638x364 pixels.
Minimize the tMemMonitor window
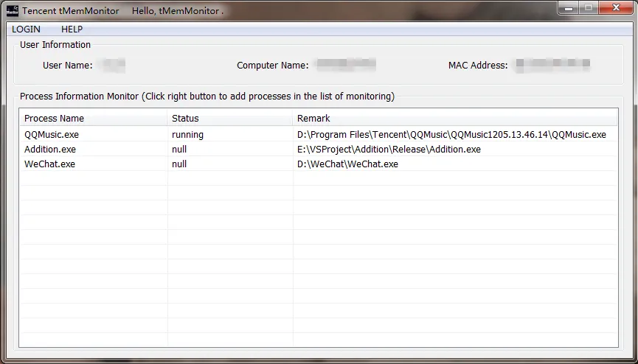[569, 7]
